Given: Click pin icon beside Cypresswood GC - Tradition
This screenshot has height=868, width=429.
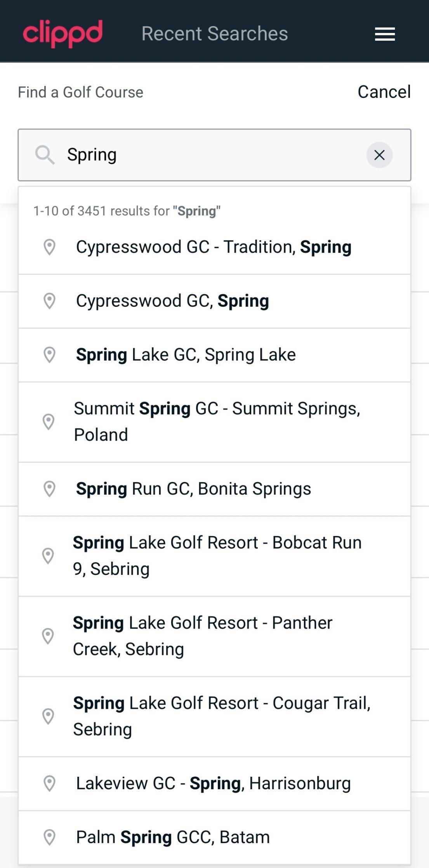Looking at the screenshot, I should pyautogui.click(x=49, y=247).
